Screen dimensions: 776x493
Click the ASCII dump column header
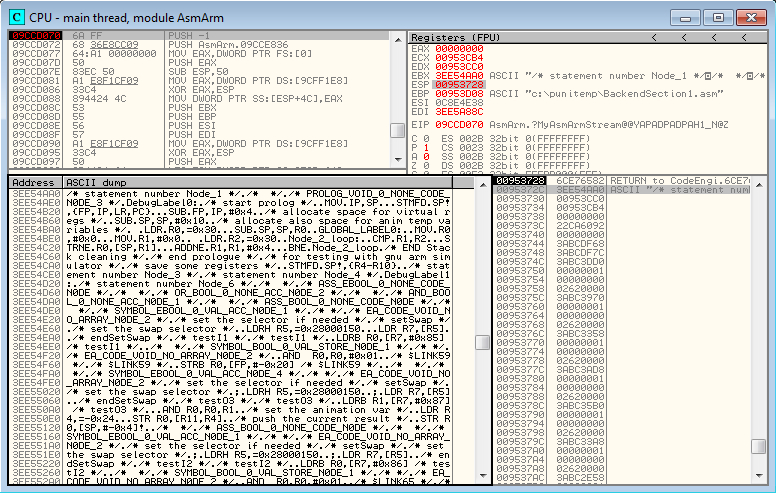click(258, 183)
